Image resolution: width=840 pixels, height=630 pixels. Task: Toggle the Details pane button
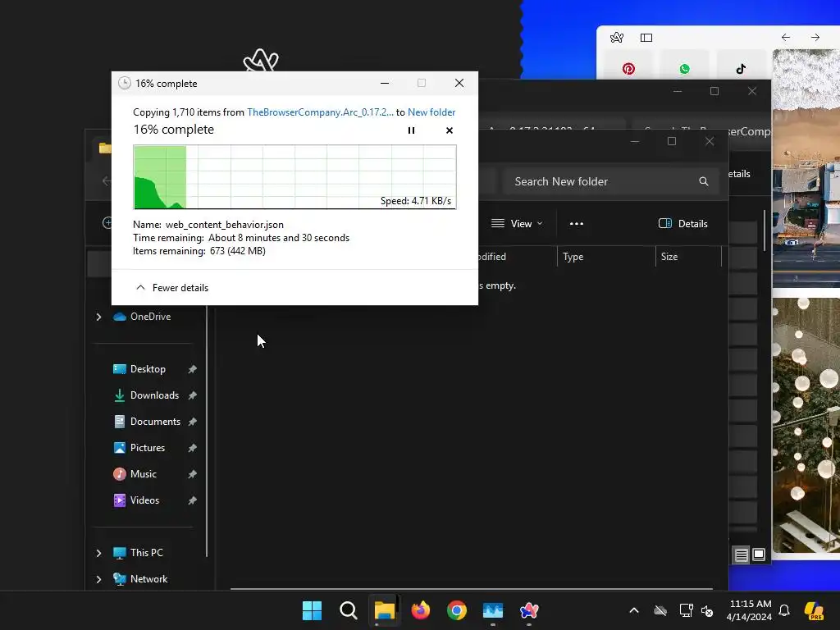point(683,223)
